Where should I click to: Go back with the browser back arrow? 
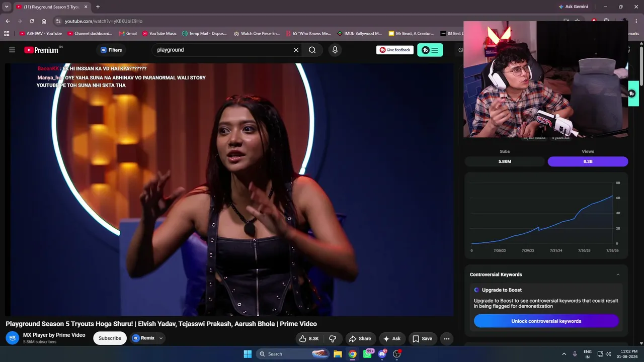[x=8, y=21]
